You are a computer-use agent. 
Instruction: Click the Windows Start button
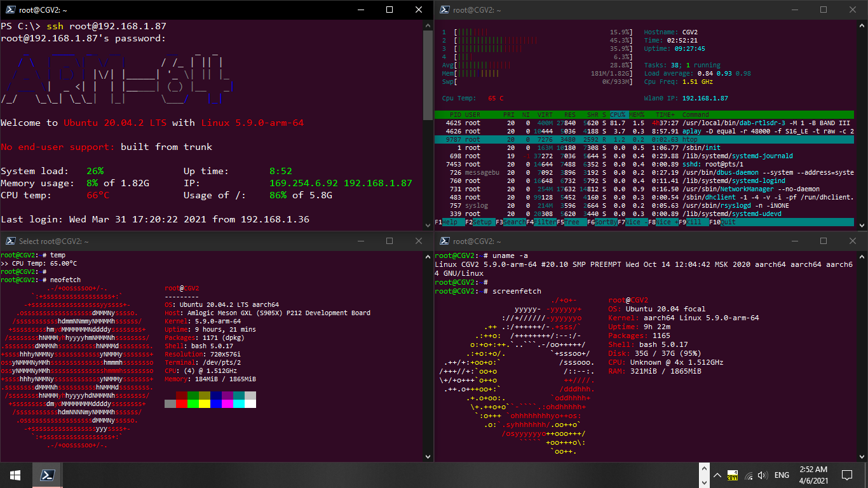(15, 475)
